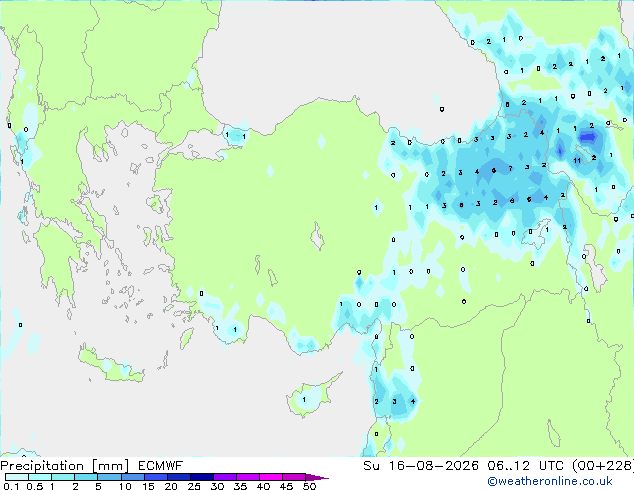
Task: Choose the blue 10-15 mm legend swatch
Action: (133, 477)
